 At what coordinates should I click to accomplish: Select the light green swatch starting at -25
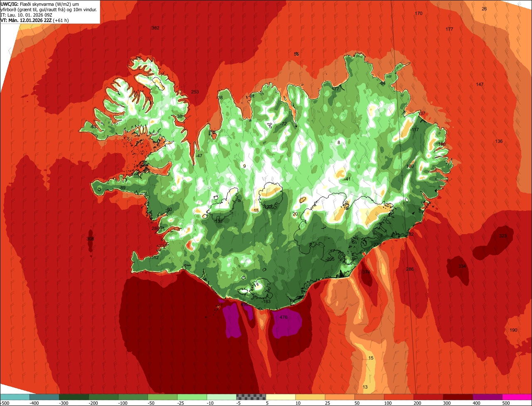[192, 397]
